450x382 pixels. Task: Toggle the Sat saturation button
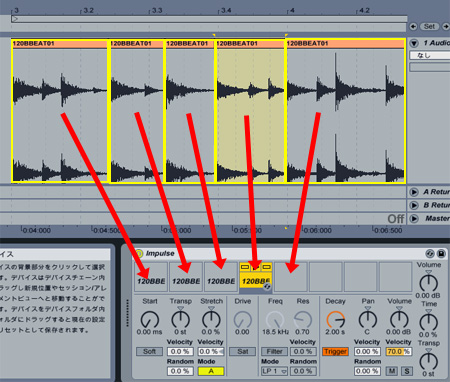[242, 351]
